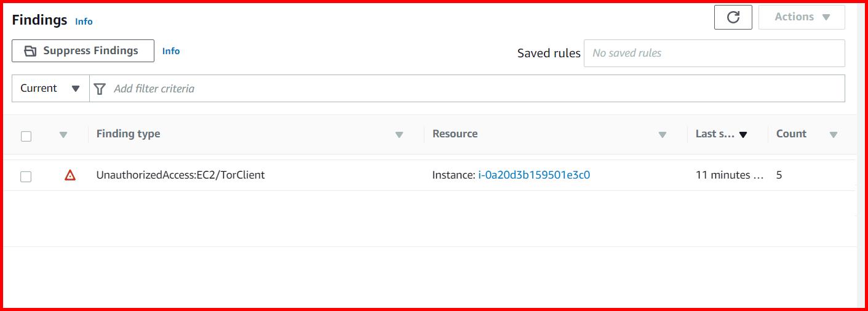Click the severity column sort arrow
This screenshot has width=868, height=311.
coord(63,135)
